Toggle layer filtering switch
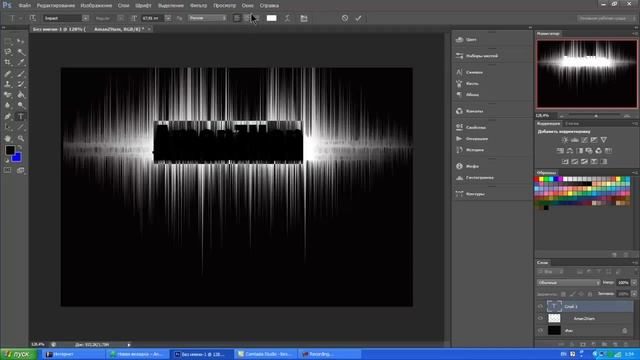The image size is (640, 360). [635, 271]
